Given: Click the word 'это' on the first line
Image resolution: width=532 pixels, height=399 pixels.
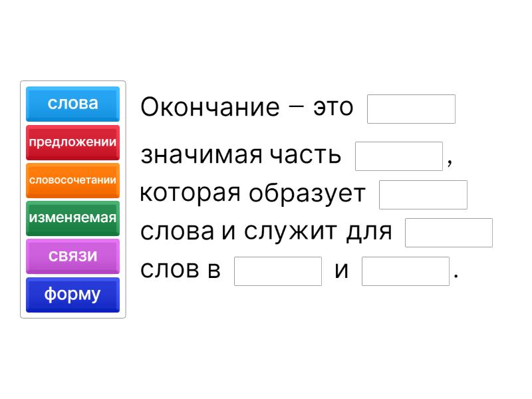Looking at the screenshot, I should click(x=333, y=107).
